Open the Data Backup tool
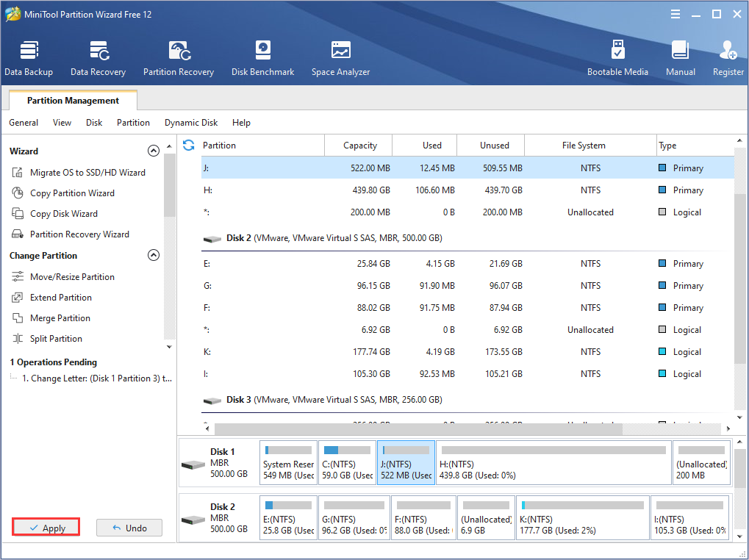749x560 pixels. click(x=29, y=58)
